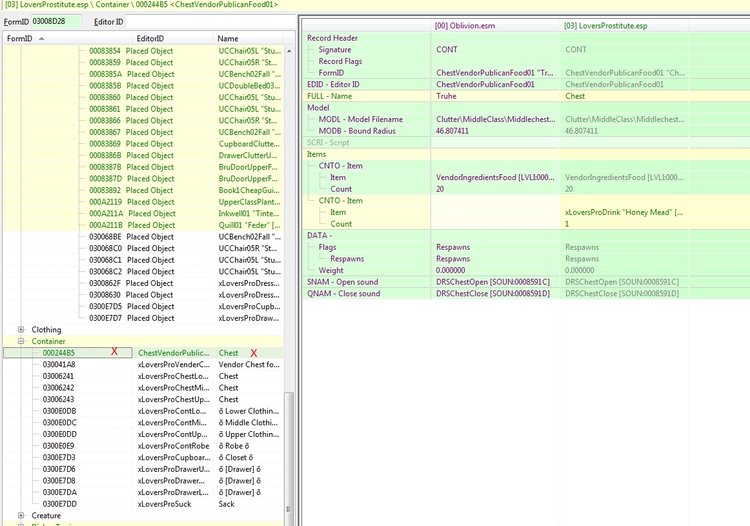The height and width of the screenshot is (526, 750).
Task: Select record 030041A8 xLoversProVenderC
Action: coord(143,364)
